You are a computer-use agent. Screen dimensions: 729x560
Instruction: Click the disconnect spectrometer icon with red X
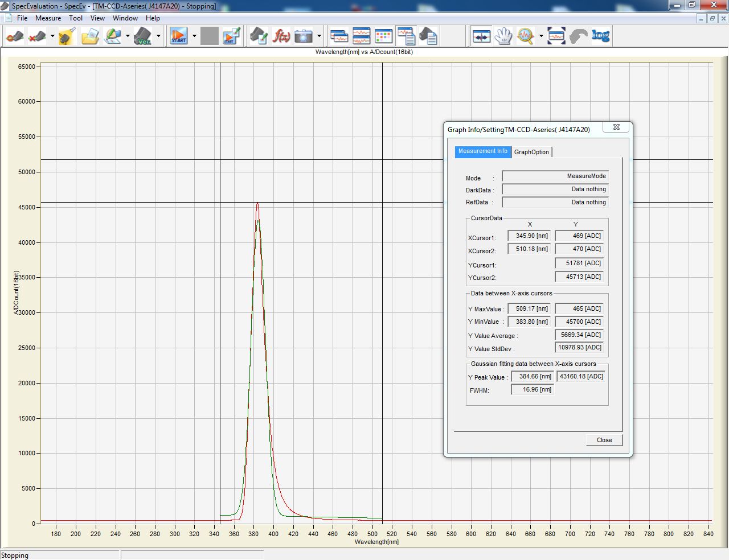coord(37,36)
